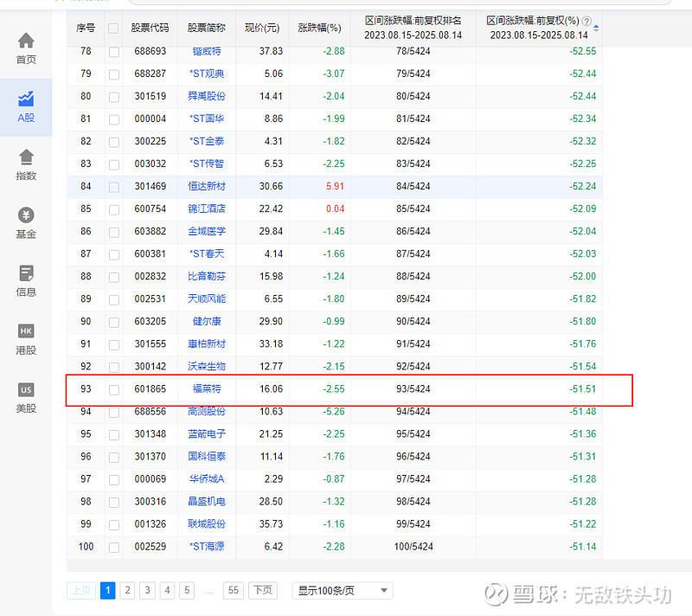Open stock link 蓝箭电子
This screenshot has height=616, width=692.
click(207, 433)
